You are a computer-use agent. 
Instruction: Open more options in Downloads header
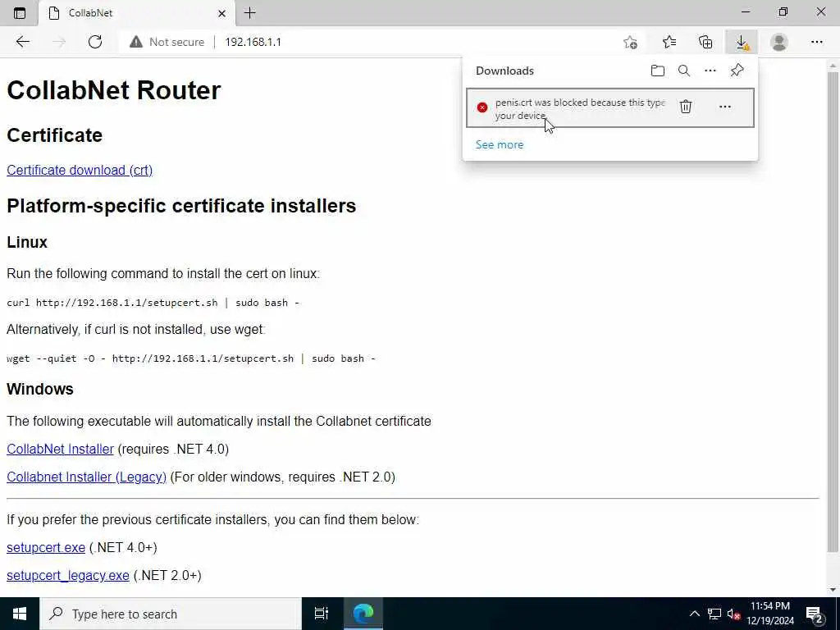[x=710, y=71]
